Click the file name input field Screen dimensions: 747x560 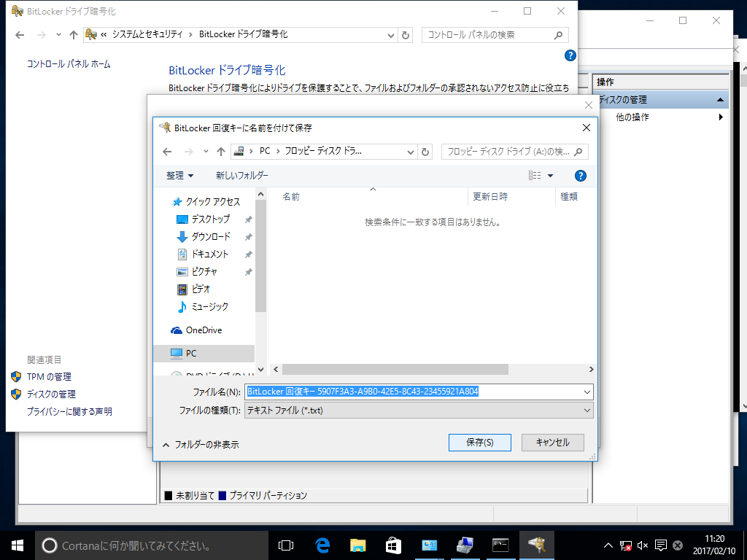(413, 392)
